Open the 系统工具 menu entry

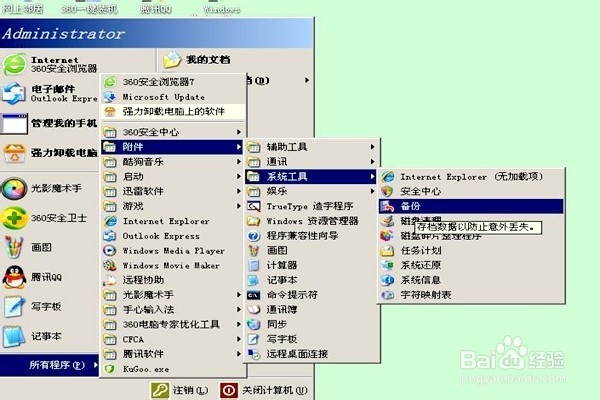tap(311, 176)
